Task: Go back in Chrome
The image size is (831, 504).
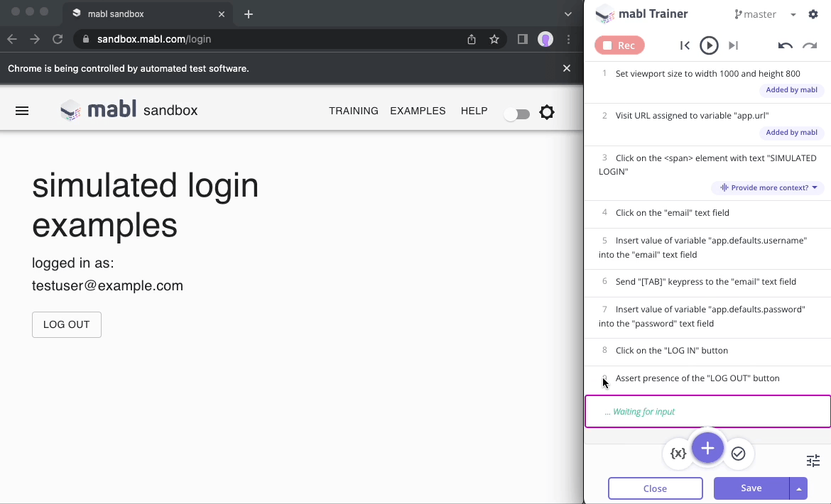Action: point(12,39)
